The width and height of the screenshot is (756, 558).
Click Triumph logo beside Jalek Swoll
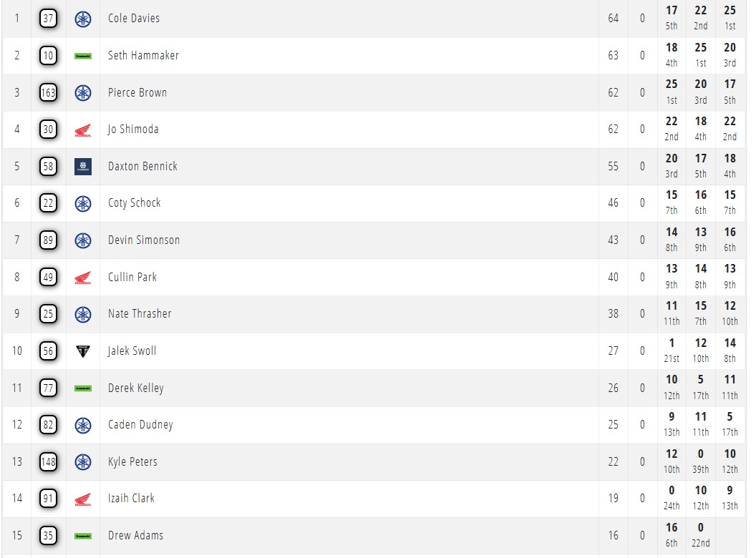coord(83,351)
